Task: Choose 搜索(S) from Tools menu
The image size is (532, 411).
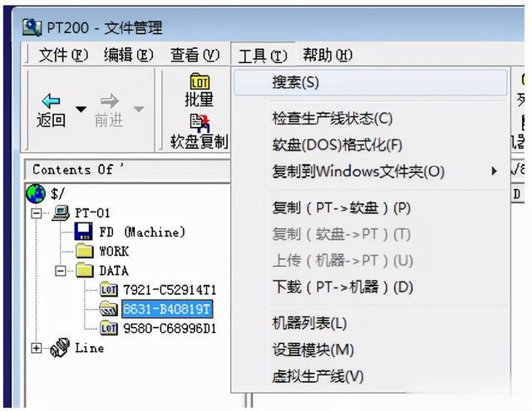Action: 371,82
